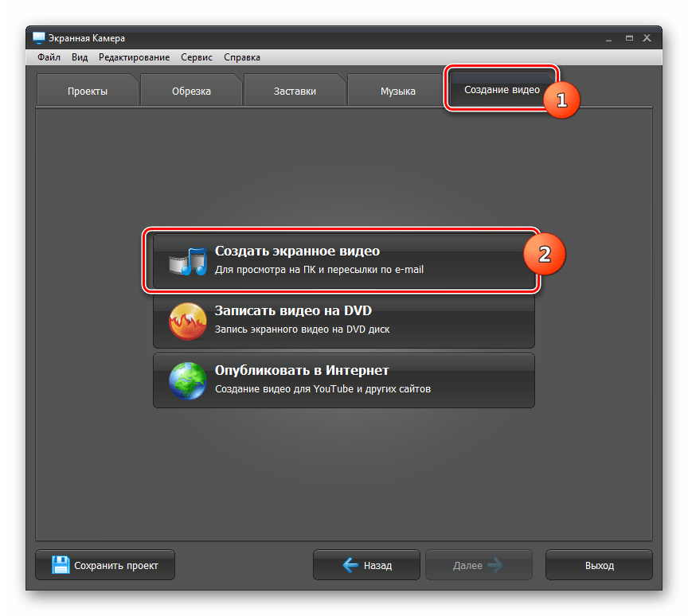Click the Выход button
The image size is (688, 616).
coord(599,565)
